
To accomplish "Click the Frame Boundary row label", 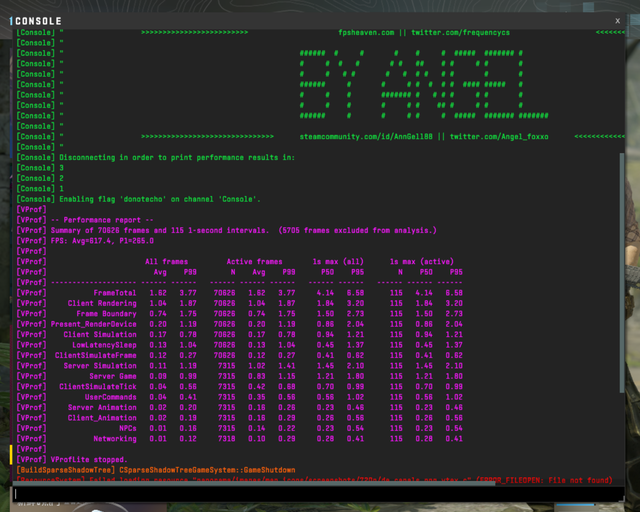I will [106, 314].
